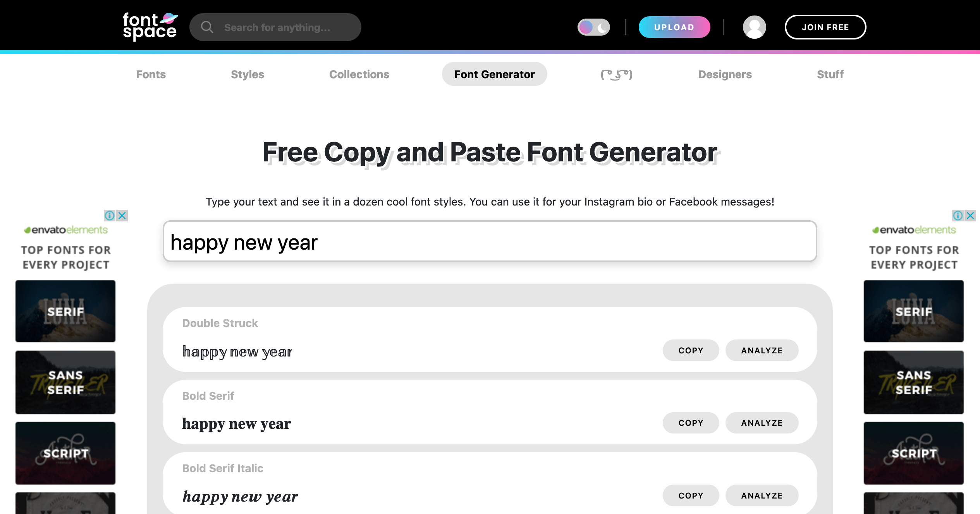Screen dimensions: 980x514
Task: Click the UPLOAD button icon
Action: coord(676,27)
